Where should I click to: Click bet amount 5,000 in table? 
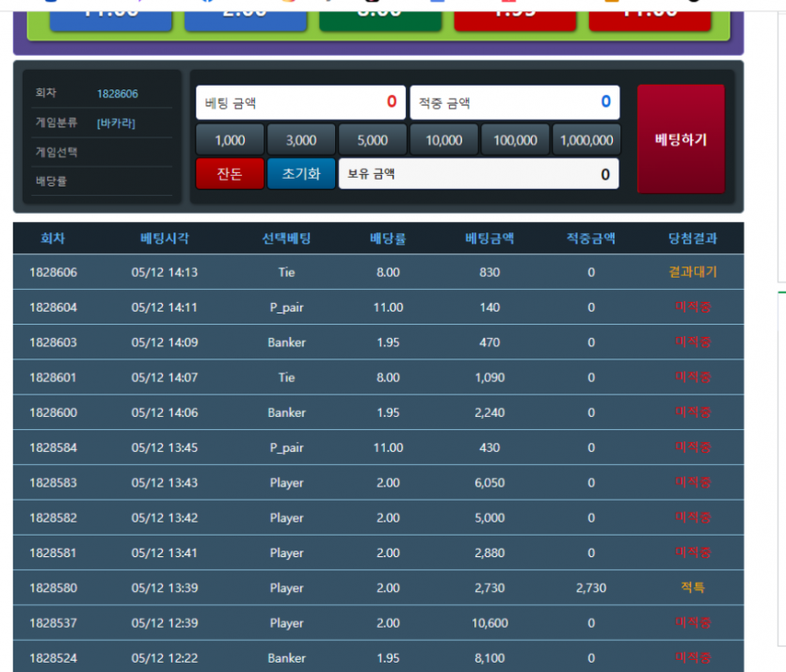(x=489, y=518)
